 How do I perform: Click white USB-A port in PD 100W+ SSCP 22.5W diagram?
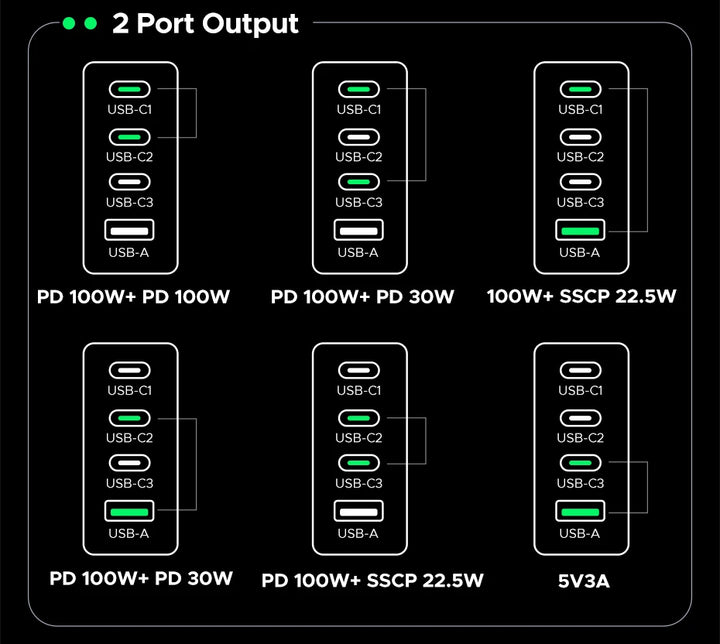359,511
